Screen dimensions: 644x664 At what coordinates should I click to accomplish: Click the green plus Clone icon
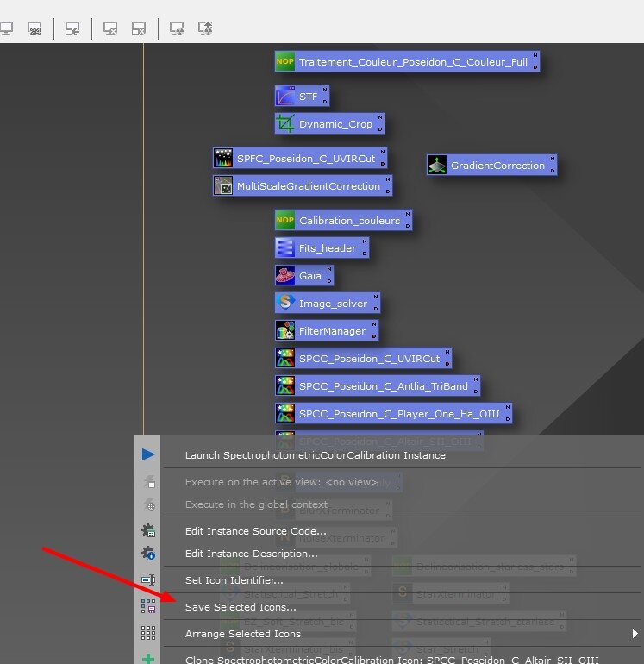tap(148, 659)
